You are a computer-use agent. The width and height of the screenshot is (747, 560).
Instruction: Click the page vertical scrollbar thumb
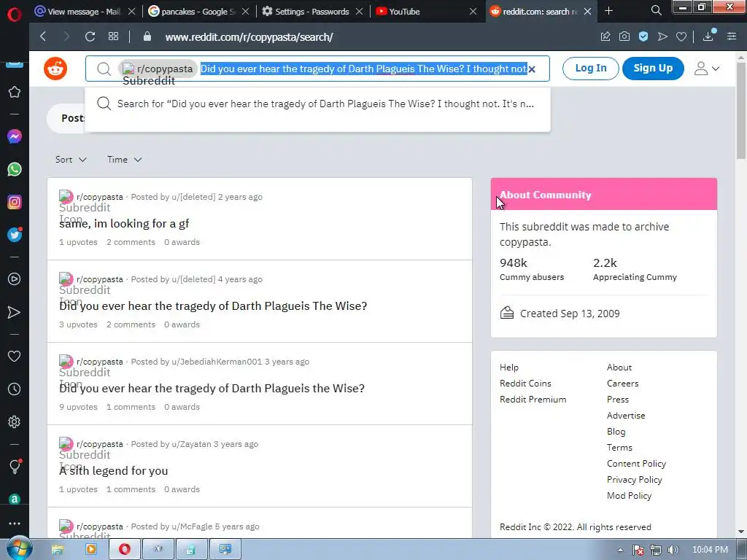tap(741, 111)
